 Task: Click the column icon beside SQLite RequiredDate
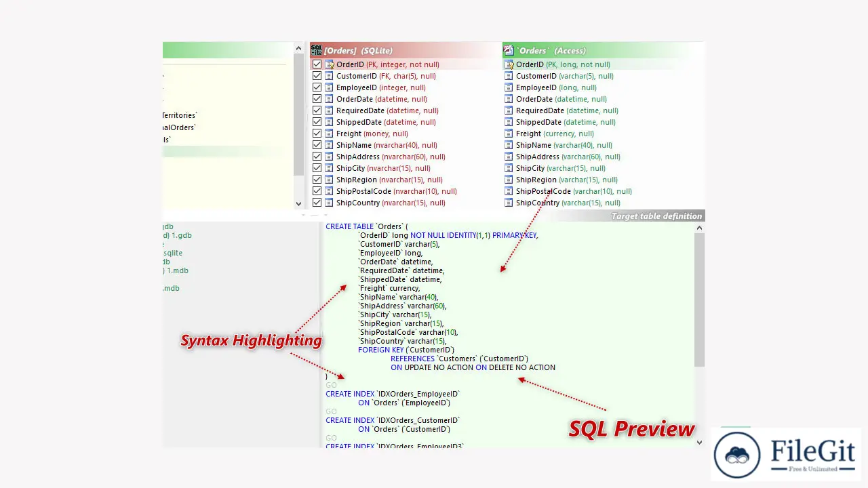tap(330, 110)
